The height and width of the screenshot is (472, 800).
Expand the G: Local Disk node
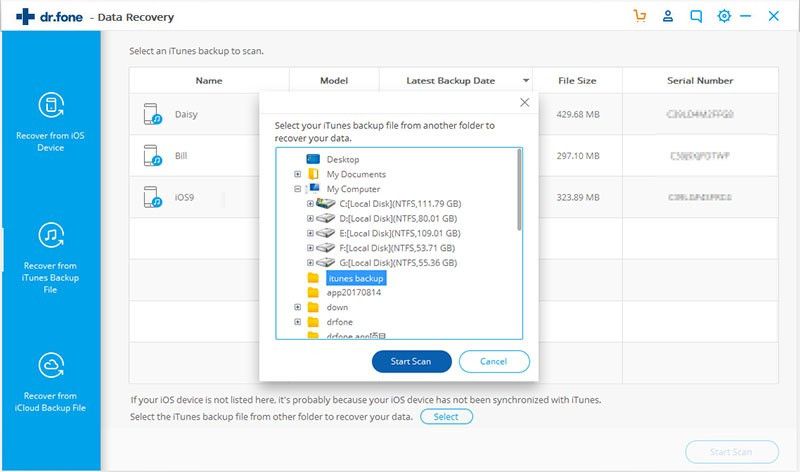pyautogui.click(x=310, y=263)
